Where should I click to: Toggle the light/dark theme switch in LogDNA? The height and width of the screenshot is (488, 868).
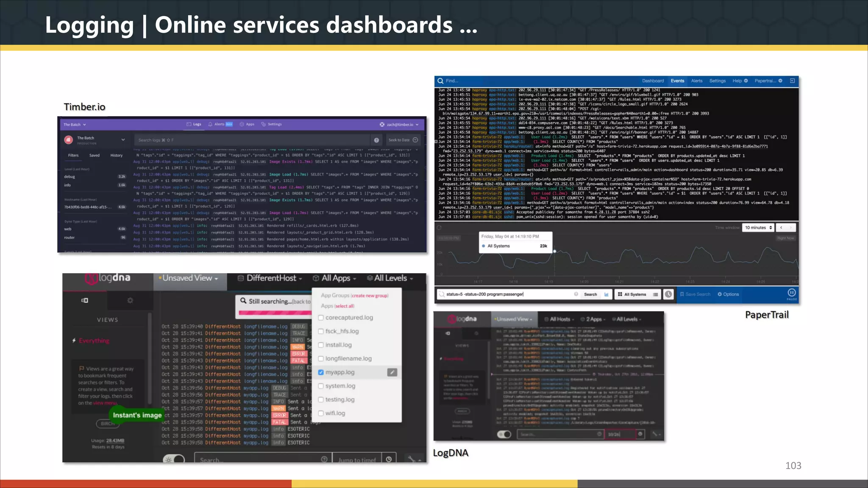point(174,460)
